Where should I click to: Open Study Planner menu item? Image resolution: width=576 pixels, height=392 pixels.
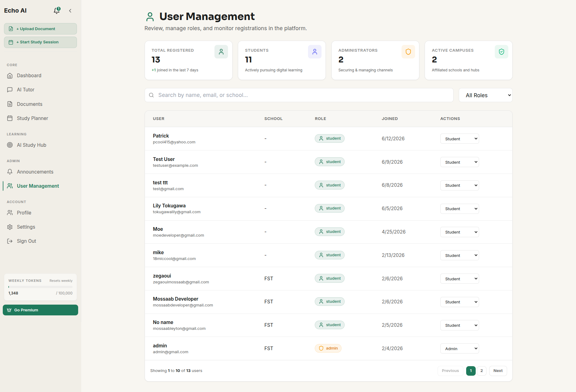(x=40, y=118)
